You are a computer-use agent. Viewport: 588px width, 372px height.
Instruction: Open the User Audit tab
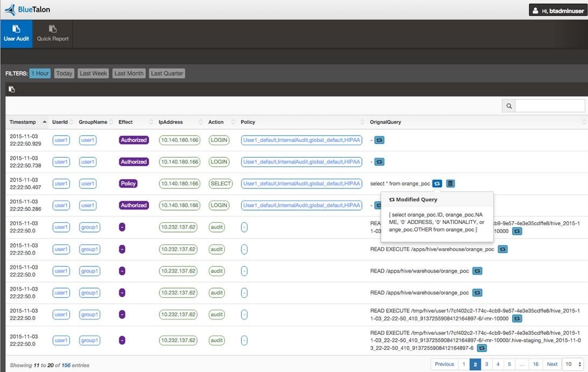click(x=16, y=33)
